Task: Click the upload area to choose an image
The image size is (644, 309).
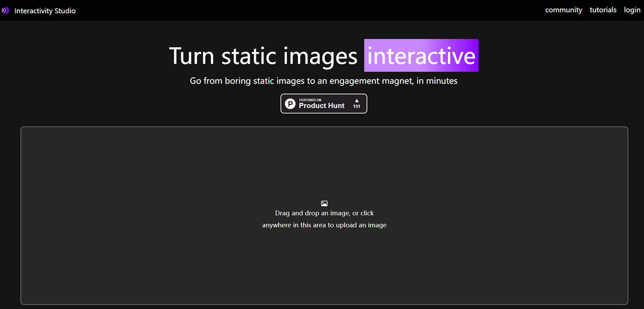Action: pos(324,215)
